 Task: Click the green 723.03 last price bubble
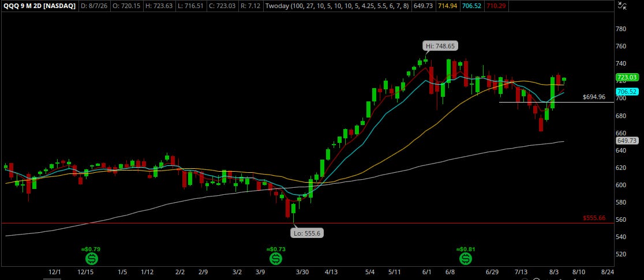coord(626,77)
